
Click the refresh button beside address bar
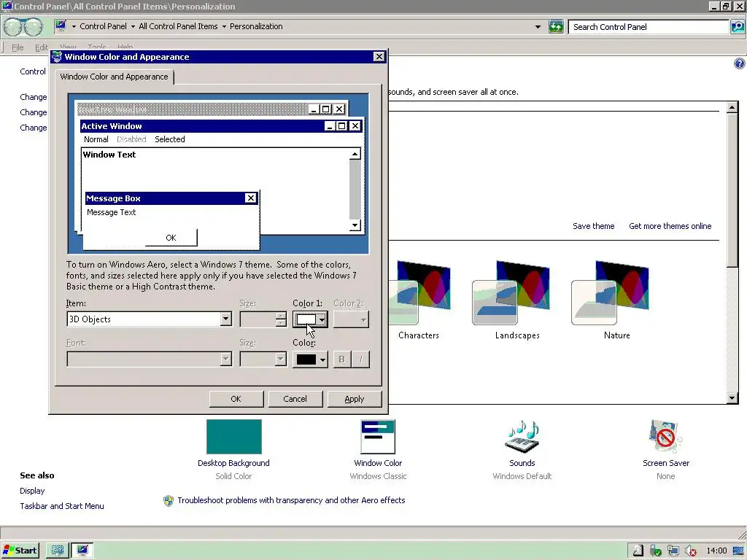(x=556, y=27)
